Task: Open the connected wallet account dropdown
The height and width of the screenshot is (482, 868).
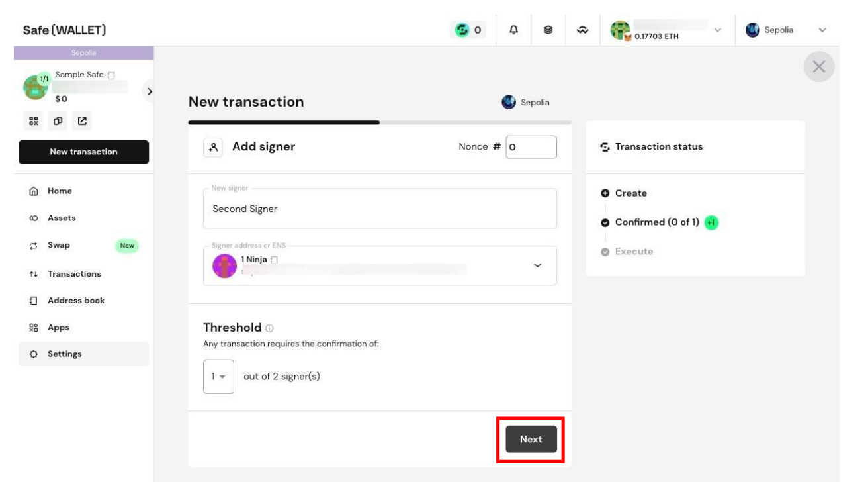Action: (668, 30)
